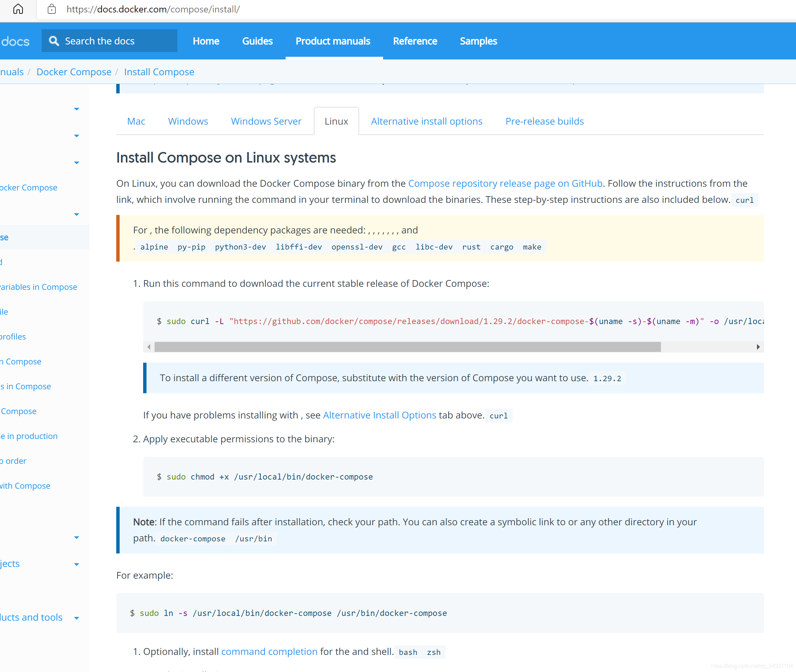Click the code block scroll-right arrow
This screenshot has height=672, width=796.
pyautogui.click(x=758, y=347)
